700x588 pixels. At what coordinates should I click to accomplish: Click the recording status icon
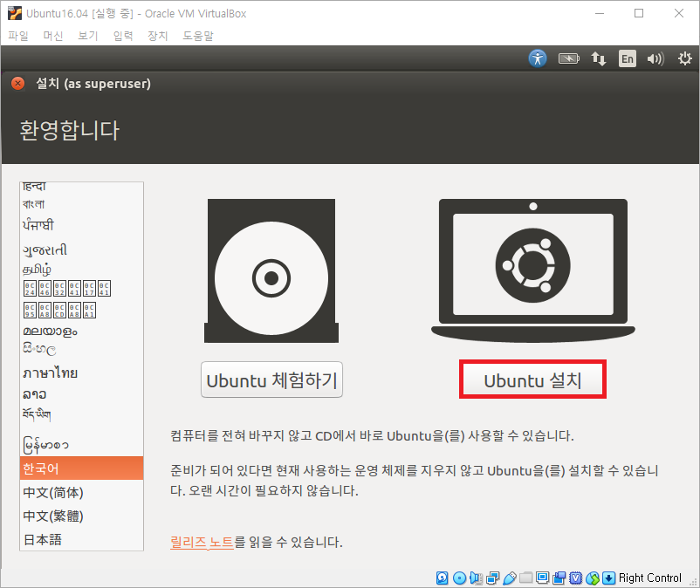tap(559, 578)
